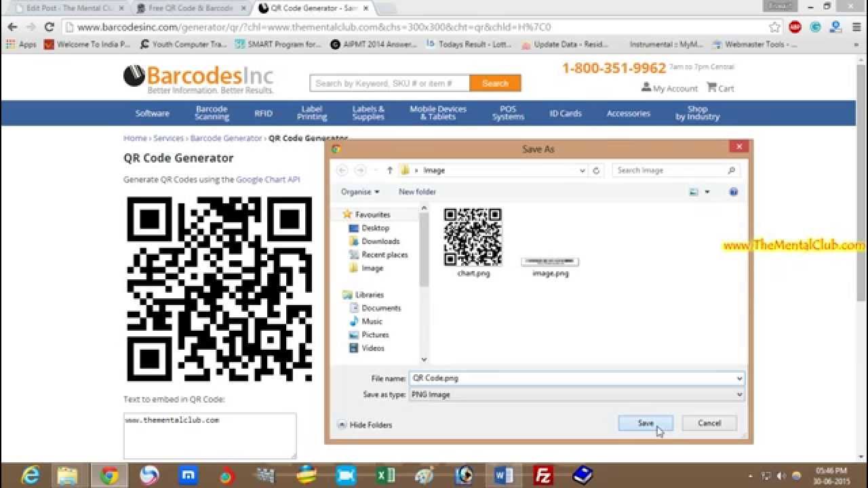Viewport: 868px width, 488px height.
Task: Open the Organise menu
Action: [360, 192]
